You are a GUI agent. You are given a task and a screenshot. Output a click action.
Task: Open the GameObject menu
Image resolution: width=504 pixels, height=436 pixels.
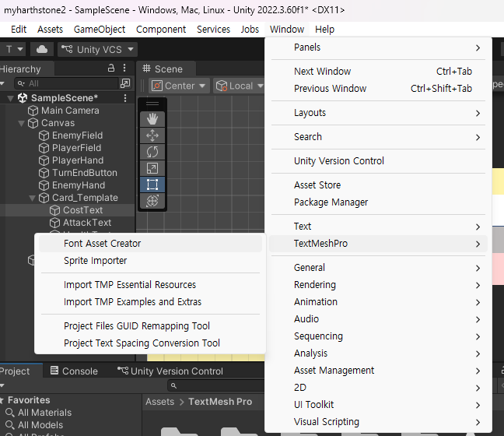[x=100, y=30]
